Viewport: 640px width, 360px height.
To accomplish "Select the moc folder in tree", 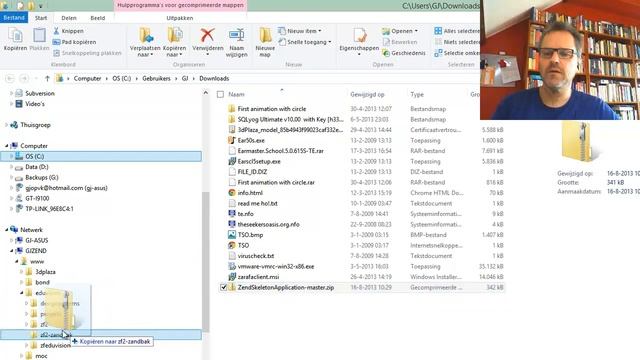I will point(41,356).
